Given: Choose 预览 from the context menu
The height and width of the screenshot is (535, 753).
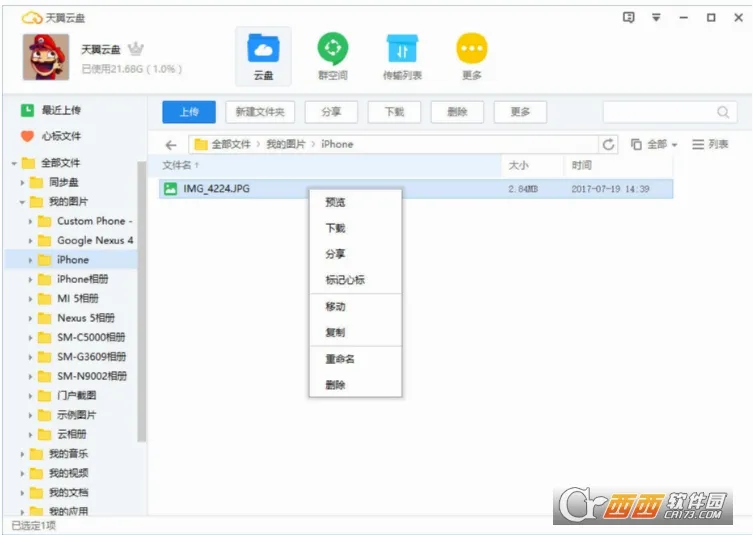Looking at the screenshot, I should (355, 202).
